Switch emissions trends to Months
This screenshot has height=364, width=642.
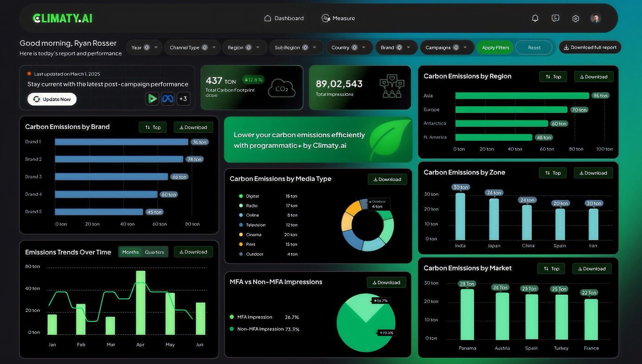pos(130,252)
